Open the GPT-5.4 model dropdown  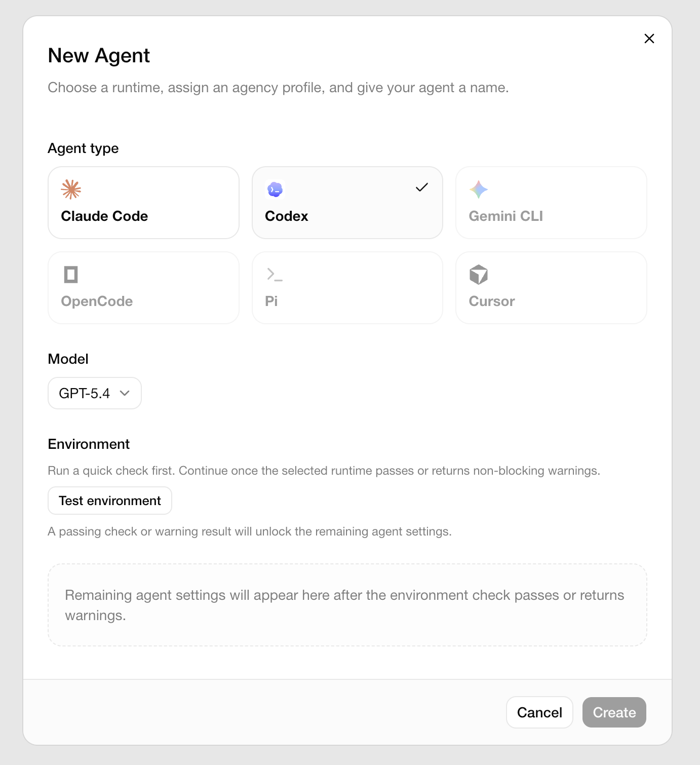click(x=94, y=393)
